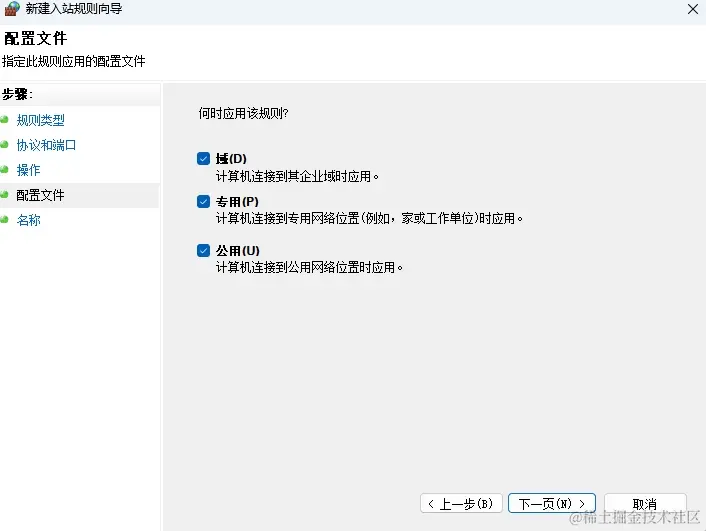This screenshot has height=531, width=706.
Task: Click the subtitle 指定此规则应用的配置文件
Action: click(x=74, y=61)
